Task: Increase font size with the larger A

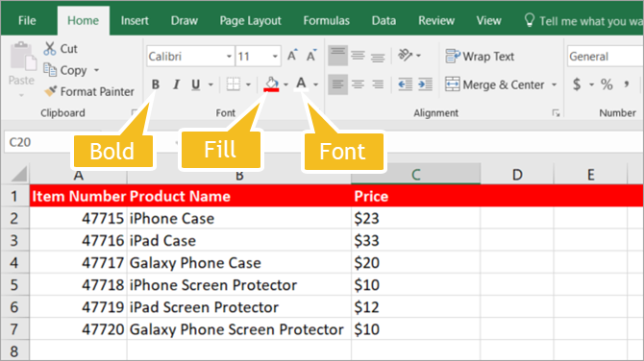Action: click(x=292, y=56)
